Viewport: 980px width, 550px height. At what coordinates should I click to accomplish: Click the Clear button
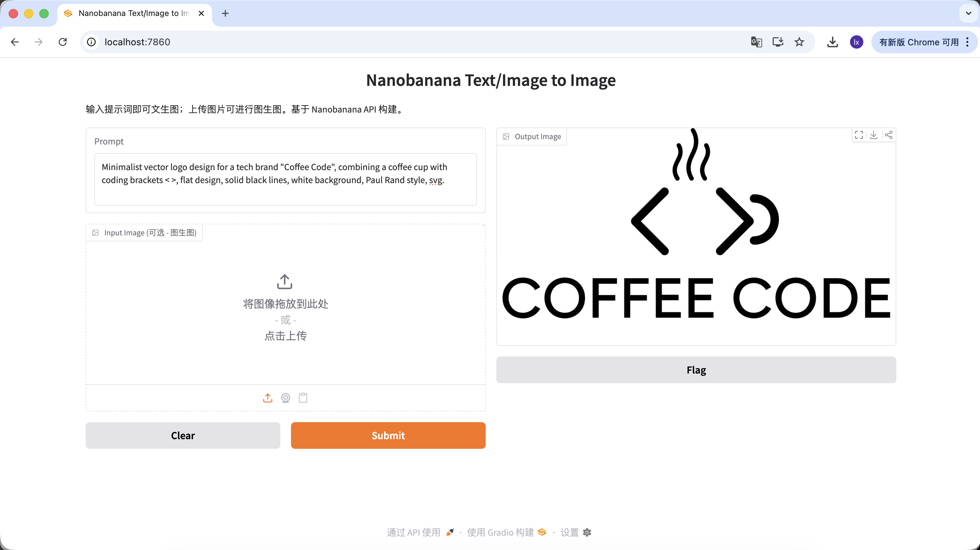183,435
